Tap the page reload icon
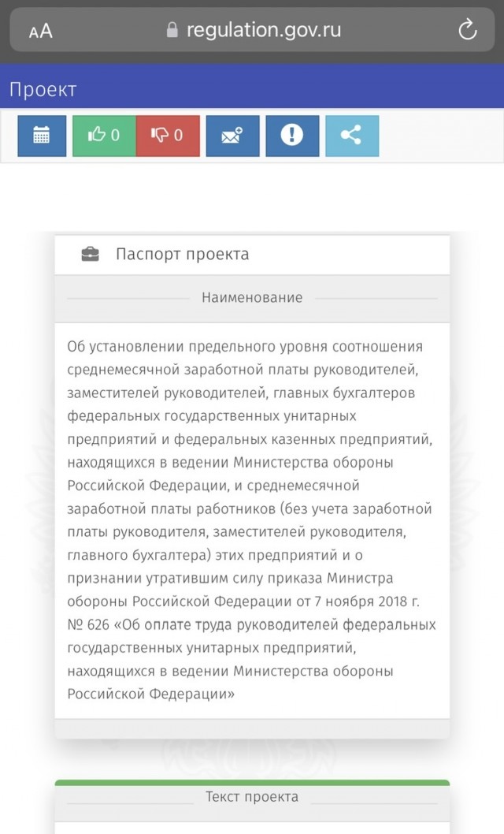504x834 pixels. 468,30
